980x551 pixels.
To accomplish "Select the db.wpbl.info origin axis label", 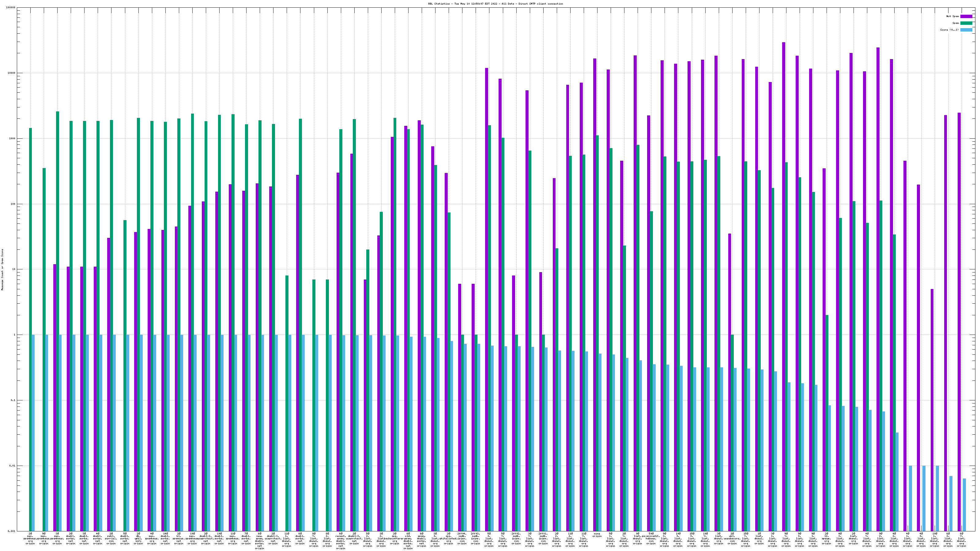I will pyautogui.click(x=138, y=538).
